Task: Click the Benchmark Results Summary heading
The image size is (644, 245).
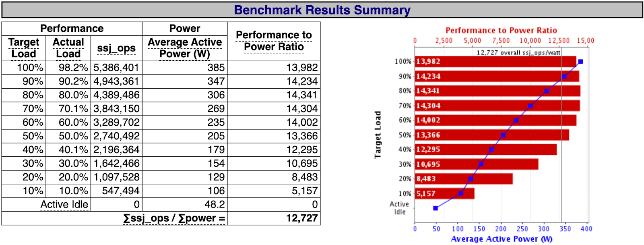Action: 322,10
